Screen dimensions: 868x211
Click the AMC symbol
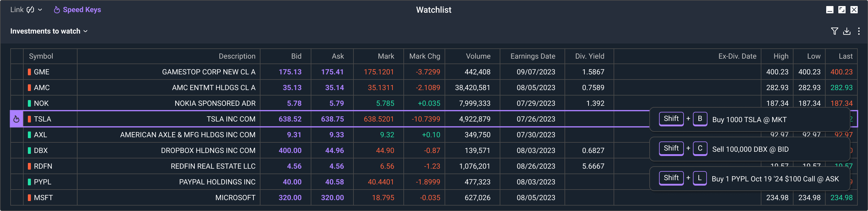click(42, 88)
